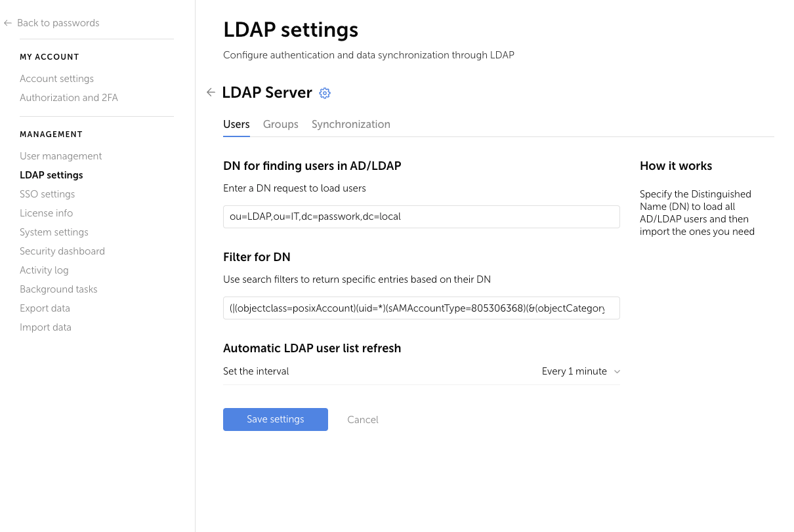Open the Synchronization tab
Image resolution: width=794 pixels, height=532 pixels.
coord(351,124)
